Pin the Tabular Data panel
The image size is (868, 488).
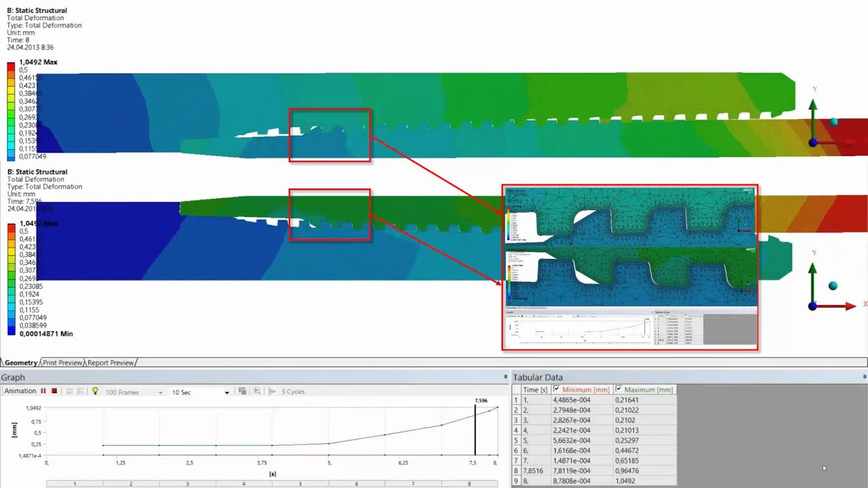(865, 377)
